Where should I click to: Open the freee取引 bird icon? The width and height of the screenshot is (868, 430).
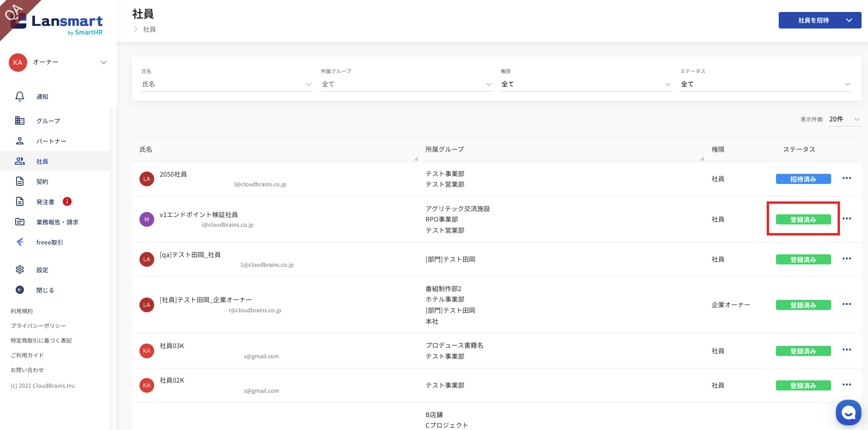point(20,242)
